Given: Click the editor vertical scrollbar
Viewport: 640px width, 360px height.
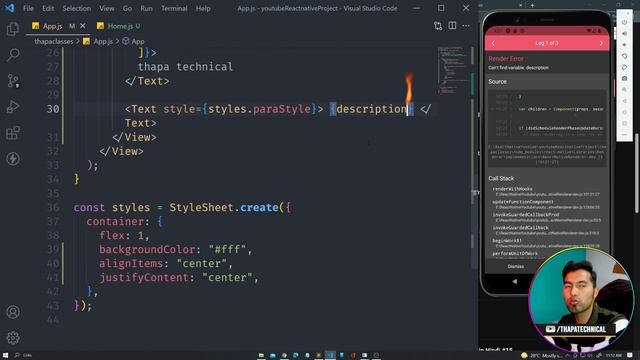Looking at the screenshot, I should point(473,157).
